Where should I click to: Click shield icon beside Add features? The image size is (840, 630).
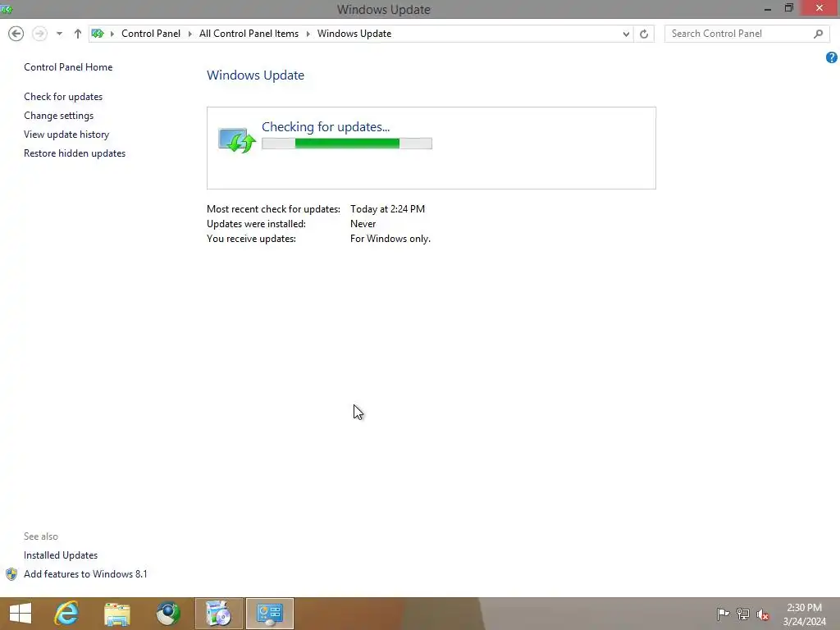coord(11,574)
